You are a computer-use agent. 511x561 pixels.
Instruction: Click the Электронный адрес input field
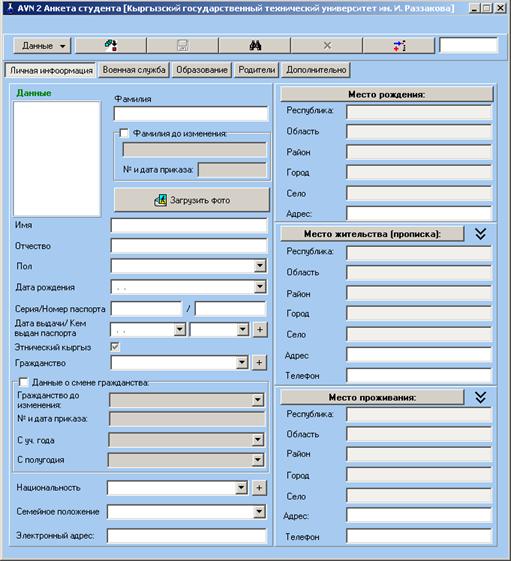point(187,536)
